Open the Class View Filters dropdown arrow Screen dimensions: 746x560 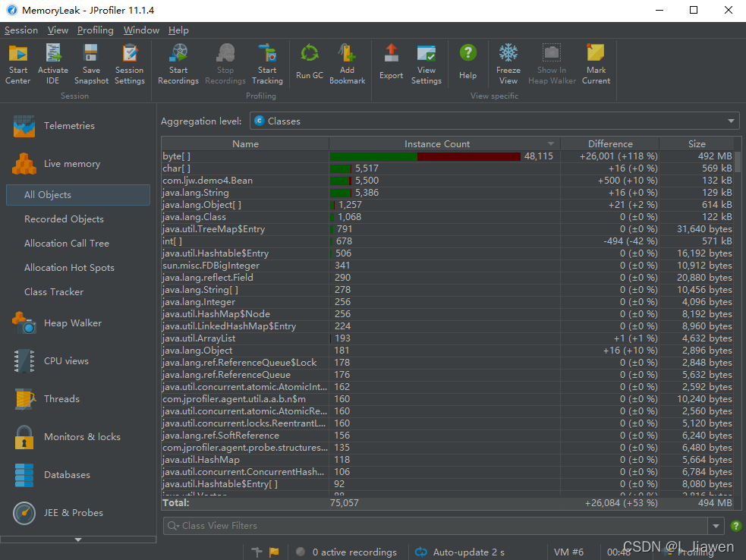pyautogui.click(x=716, y=526)
